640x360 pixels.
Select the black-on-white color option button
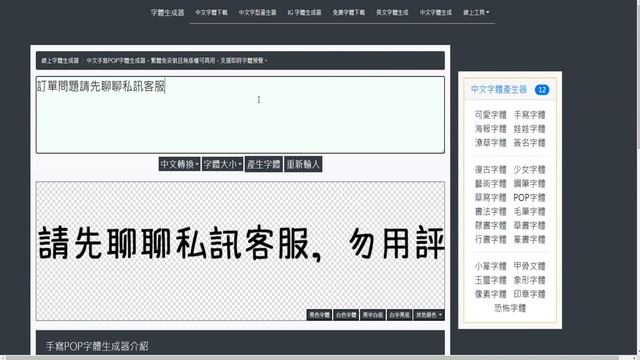(373, 315)
